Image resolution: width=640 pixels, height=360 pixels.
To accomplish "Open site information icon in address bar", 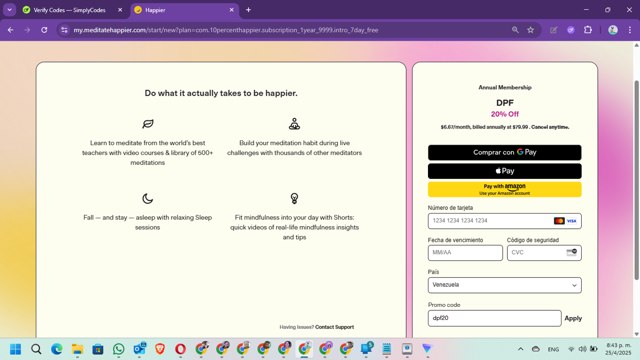I will (x=64, y=30).
